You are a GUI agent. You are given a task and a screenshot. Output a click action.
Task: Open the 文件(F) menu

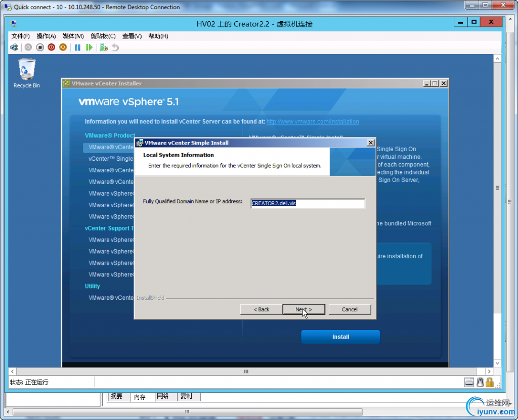tap(20, 36)
